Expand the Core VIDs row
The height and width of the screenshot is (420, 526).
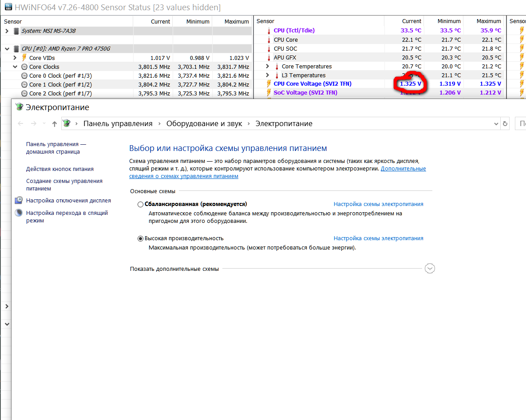click(15, 58)
